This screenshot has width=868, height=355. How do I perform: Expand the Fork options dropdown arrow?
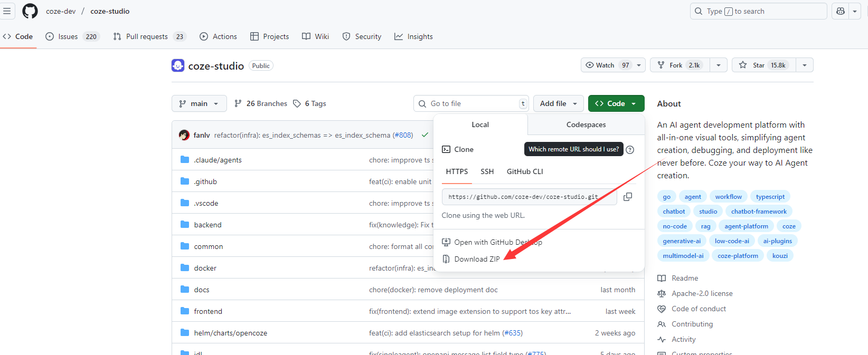719,65
